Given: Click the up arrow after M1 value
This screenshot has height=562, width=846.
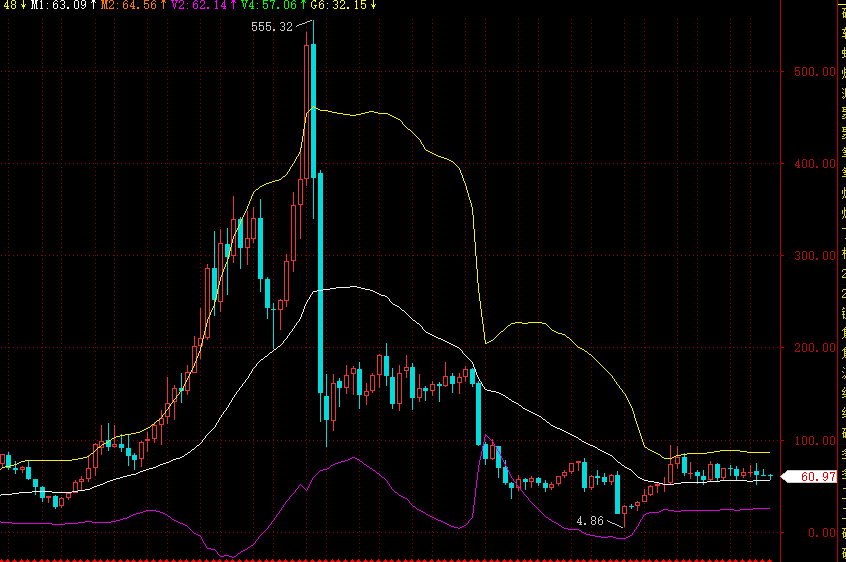Looking at the screenshot, I should pos(93,5).
